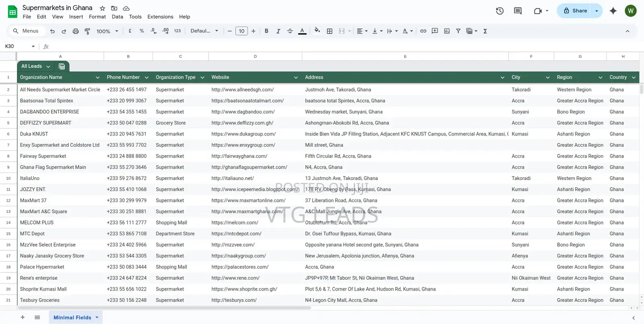Apply strikethrough formatting

(290, 31)
